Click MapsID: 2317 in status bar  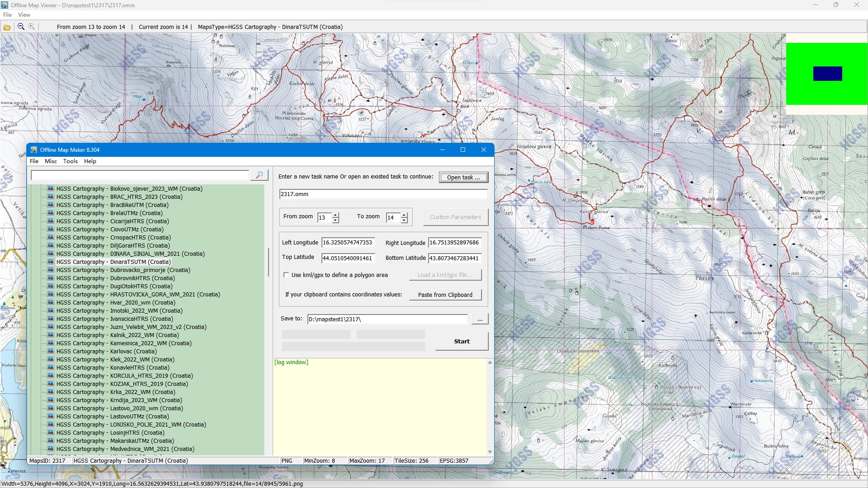coord(47,460)
